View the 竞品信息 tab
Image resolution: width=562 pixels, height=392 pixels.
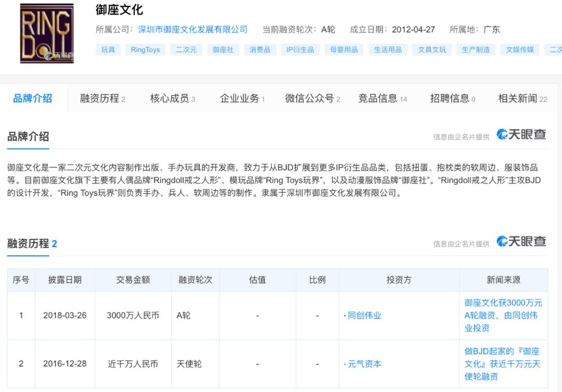coord(380,97)
